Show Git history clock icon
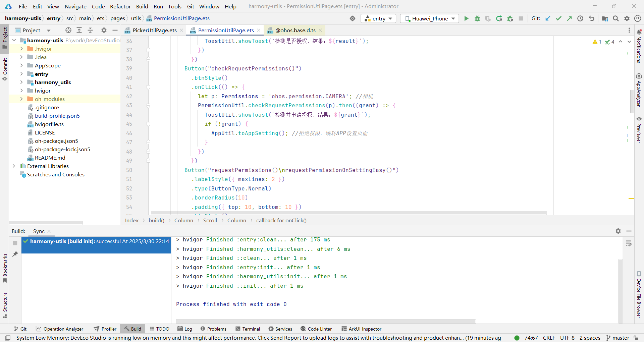 [580, 19]
